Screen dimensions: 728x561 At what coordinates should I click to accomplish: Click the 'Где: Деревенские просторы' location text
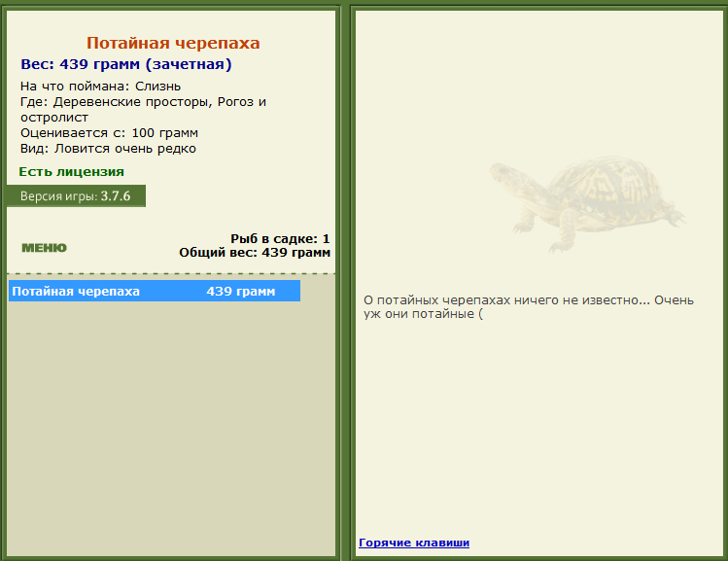pyautogui.click(x=143, y=110)
